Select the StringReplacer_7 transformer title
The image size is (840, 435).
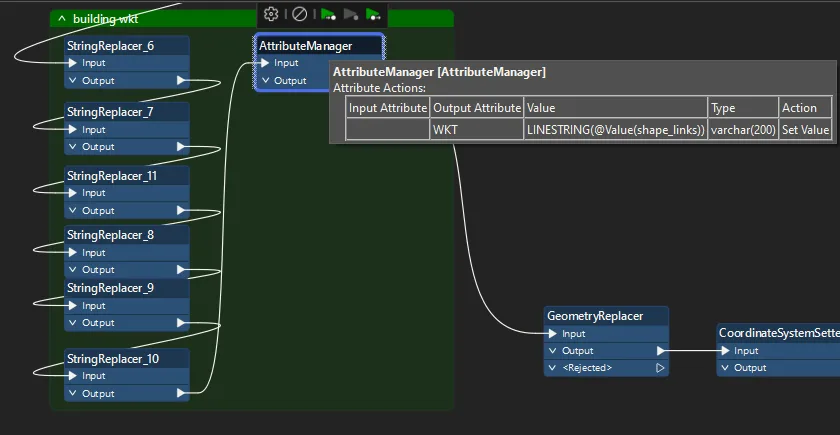pos(110,112)
